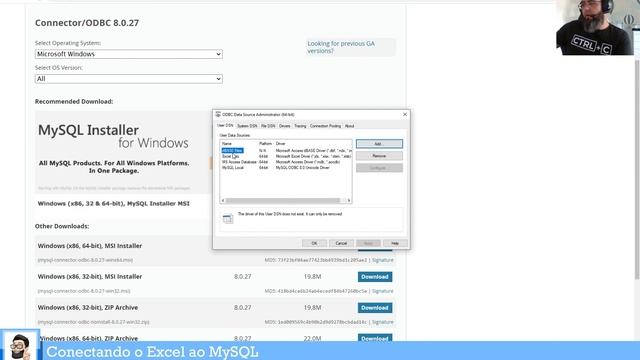Click Cancel in ODBC Data Source Administrator
This screenshot has width=640, height=360.
[341, 243]
